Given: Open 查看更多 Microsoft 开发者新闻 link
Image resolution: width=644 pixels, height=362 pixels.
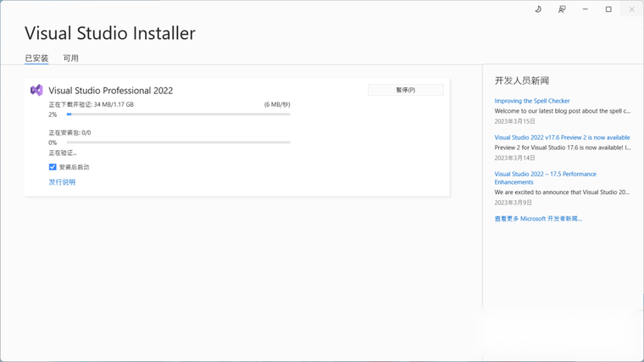Looking at the screenshot, I should point(538,219).
